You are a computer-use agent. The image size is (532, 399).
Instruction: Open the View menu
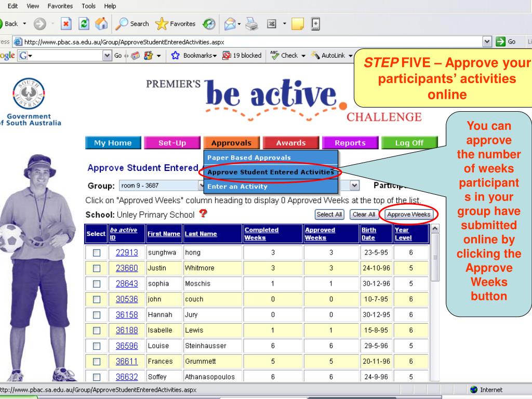(x=33, y=6)
